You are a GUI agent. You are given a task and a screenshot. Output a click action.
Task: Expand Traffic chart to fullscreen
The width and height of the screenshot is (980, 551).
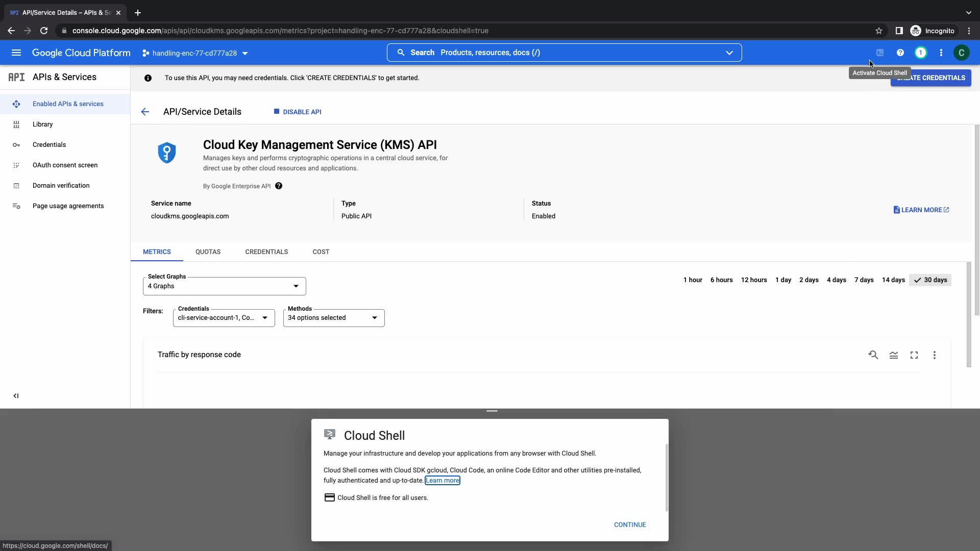[x=914, y=355]
